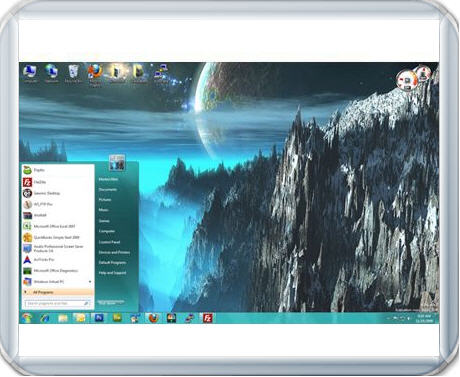This screenshot has height=377, width=460.
Task: Open the shutdown options arrow
Action: pyautogui.click(x=122, y=302)
